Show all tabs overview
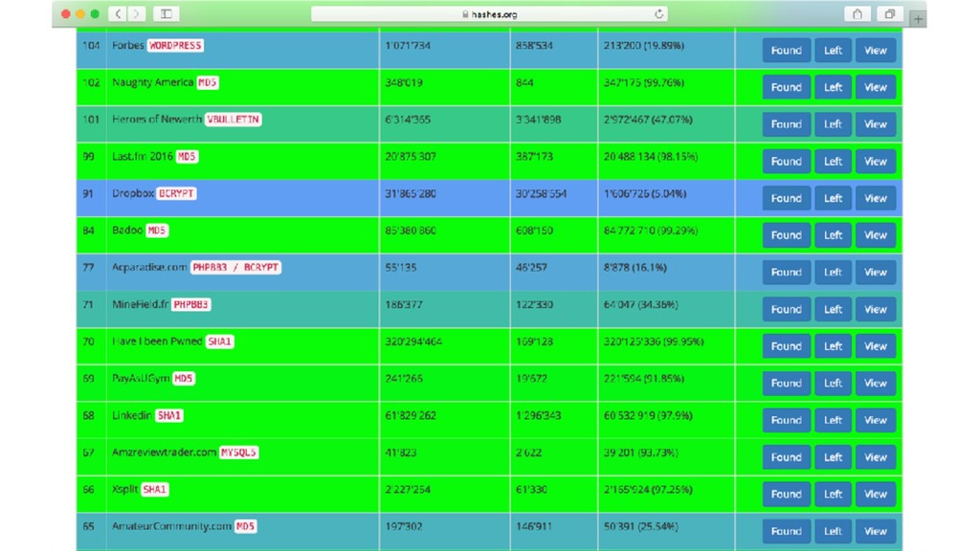Viewport: 980px width, 551px height. pyautogui.click(x=890, y=13)
